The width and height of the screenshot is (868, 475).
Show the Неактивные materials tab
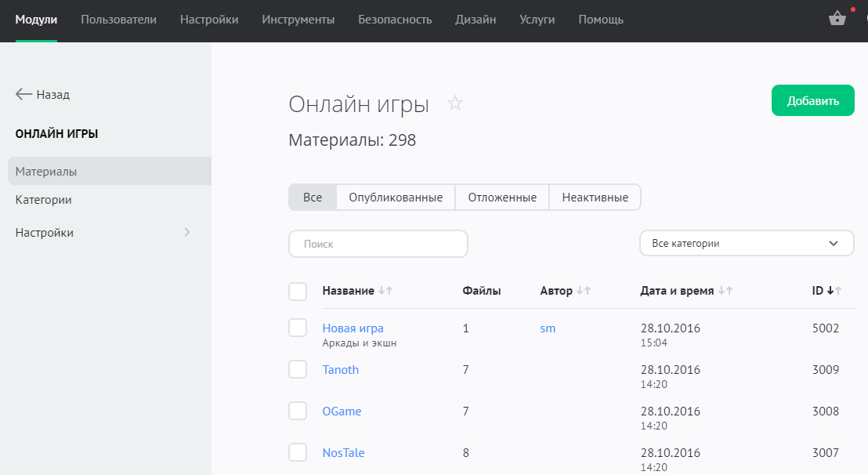point(595,198)
